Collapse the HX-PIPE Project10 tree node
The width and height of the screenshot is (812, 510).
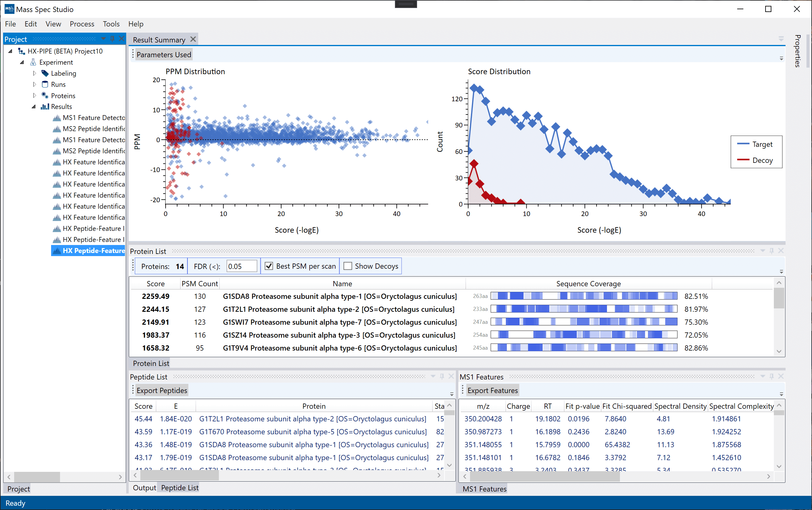pyautogui.click(x=10, y=51)
